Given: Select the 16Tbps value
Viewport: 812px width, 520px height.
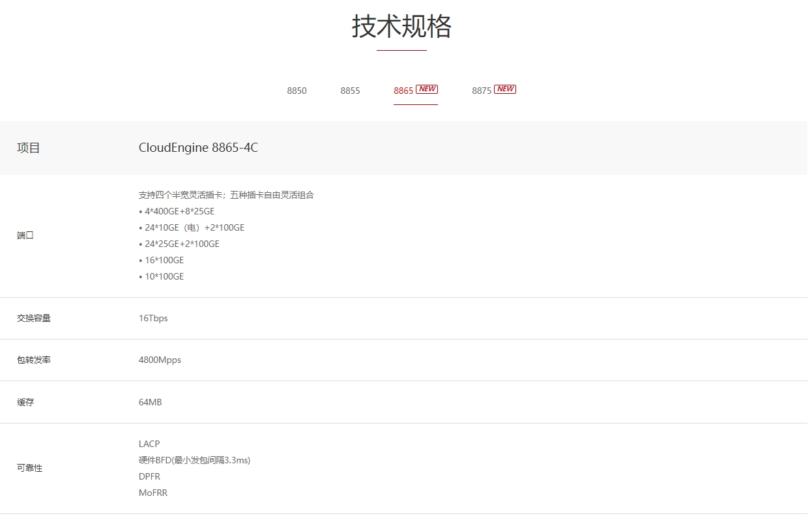Looking at the screenshot, I should click(153, 319).
